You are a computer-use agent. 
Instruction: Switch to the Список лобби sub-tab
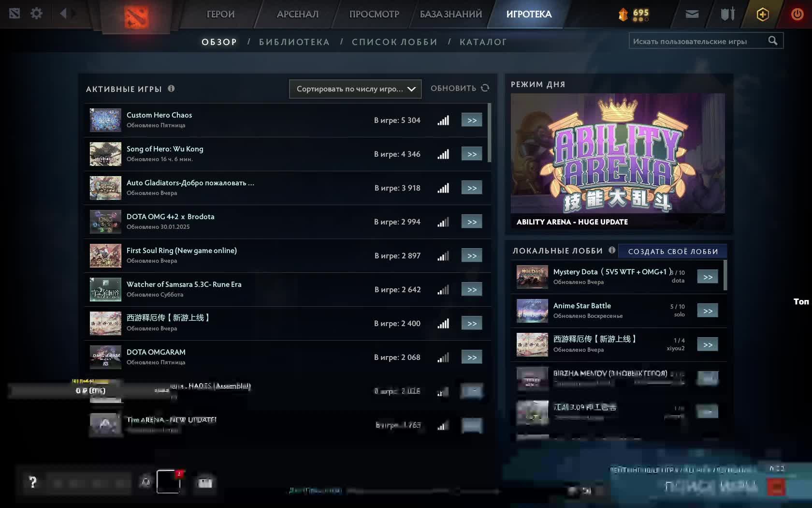(394, 42)
